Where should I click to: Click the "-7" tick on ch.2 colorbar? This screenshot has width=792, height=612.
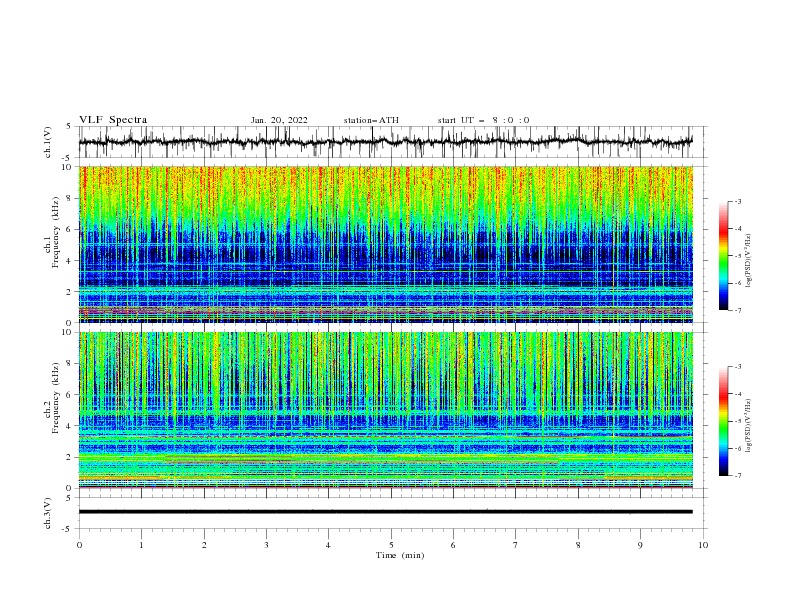pyautogui.click(x=738, y=476)
